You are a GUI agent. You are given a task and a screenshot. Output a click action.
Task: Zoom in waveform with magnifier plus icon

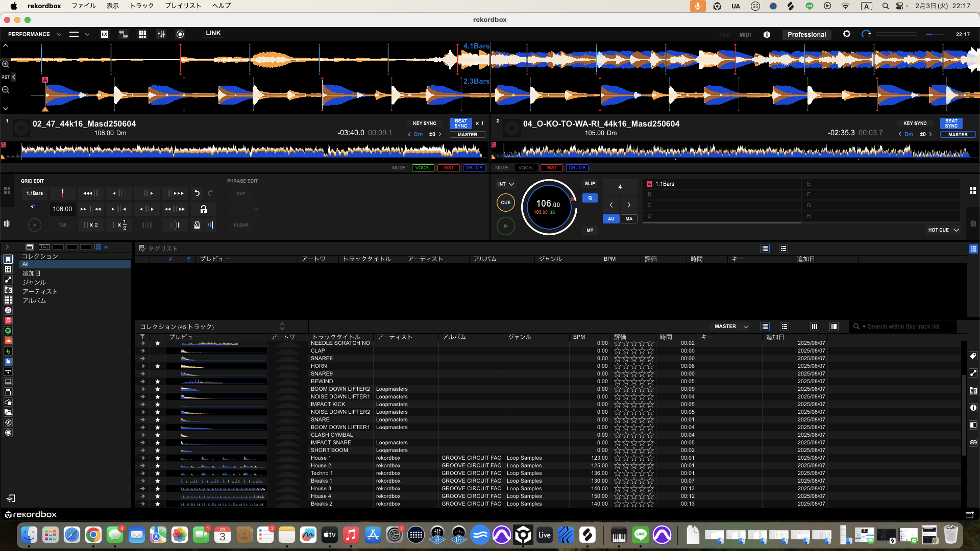coord(6,64)
